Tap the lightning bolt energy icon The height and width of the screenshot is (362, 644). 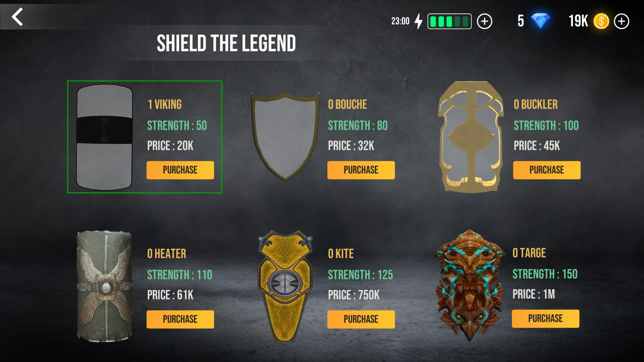pyautogui.click(x=419, y=21)
